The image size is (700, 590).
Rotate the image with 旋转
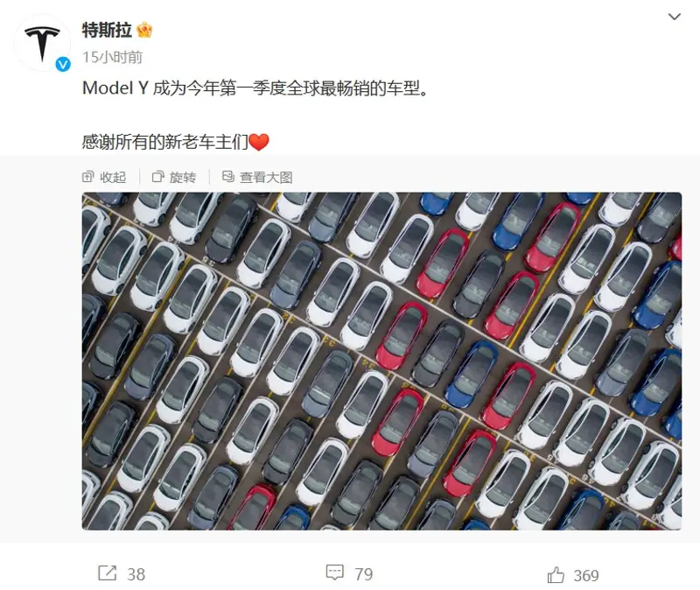[x=174, y=178]
